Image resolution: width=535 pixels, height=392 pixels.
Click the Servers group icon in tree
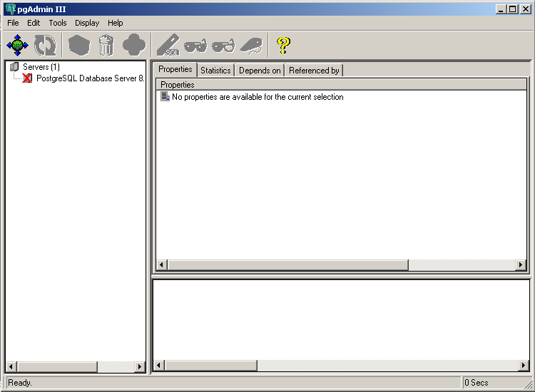[14, 66]
